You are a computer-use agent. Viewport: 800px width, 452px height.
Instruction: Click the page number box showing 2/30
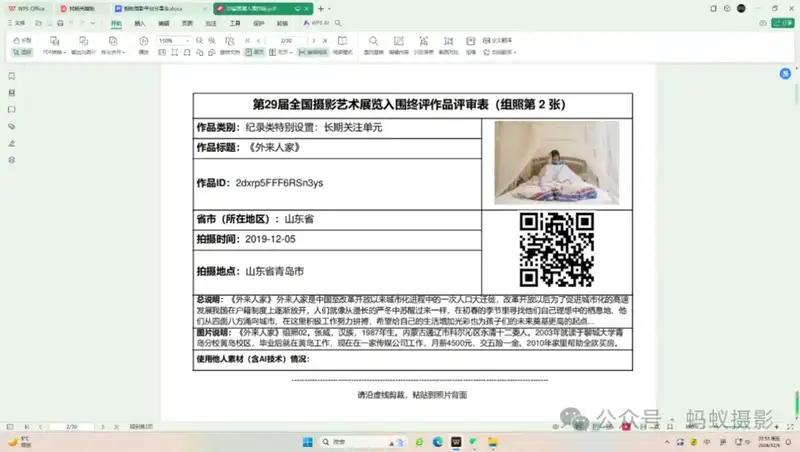pos(286,40)
